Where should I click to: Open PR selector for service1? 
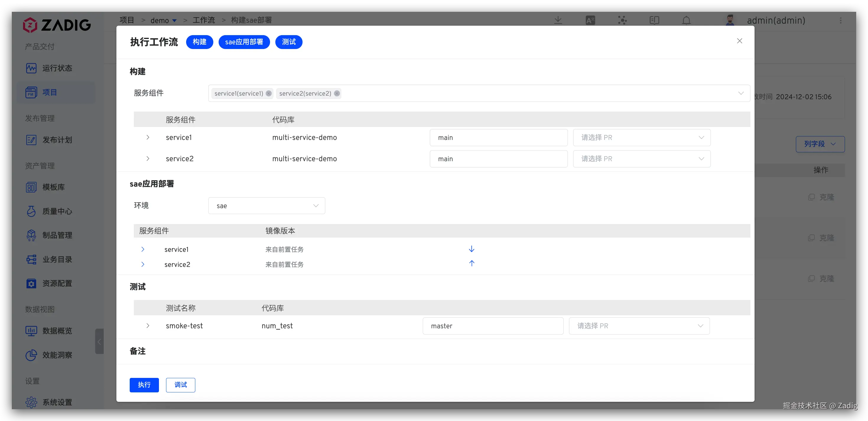coord(642,137)
